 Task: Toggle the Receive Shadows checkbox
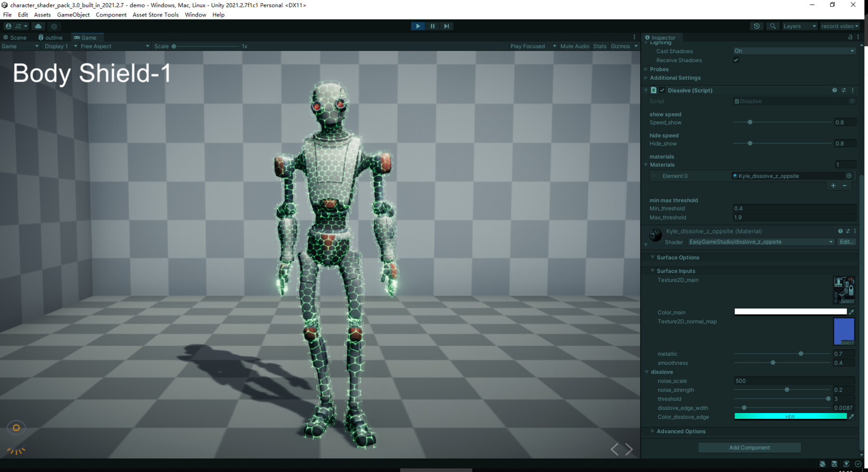coord(736,60)
